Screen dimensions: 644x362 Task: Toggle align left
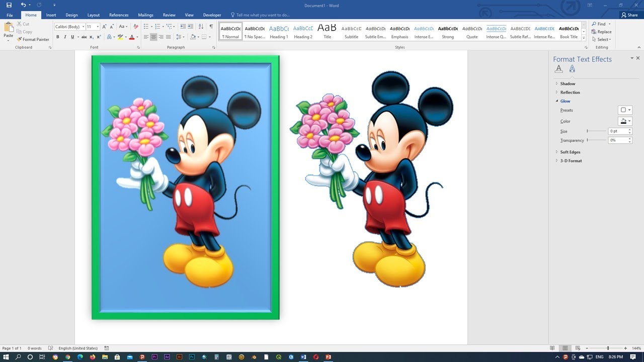tap(146, 37)
